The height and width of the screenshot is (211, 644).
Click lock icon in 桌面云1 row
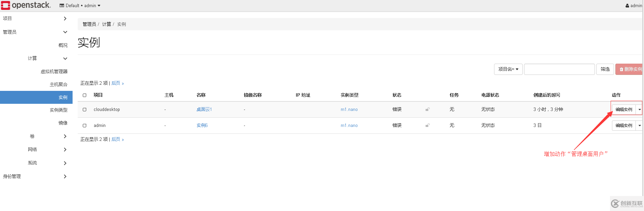coord(427,109)
